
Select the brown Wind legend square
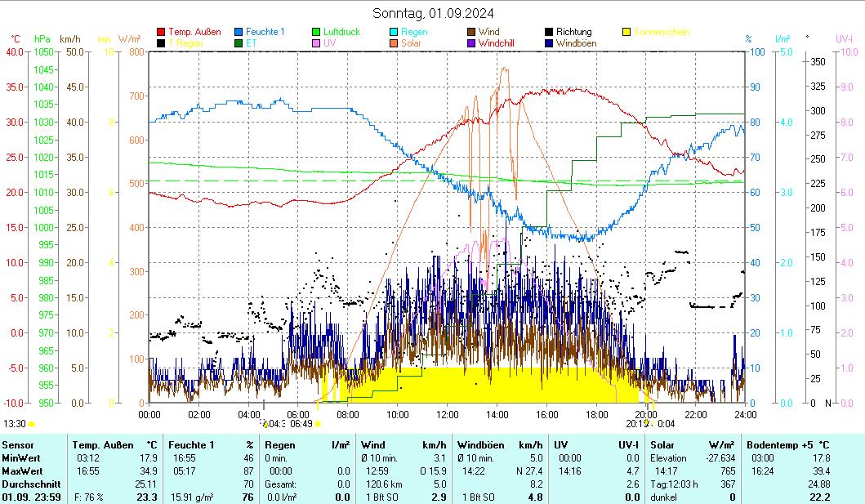point(471,32)
